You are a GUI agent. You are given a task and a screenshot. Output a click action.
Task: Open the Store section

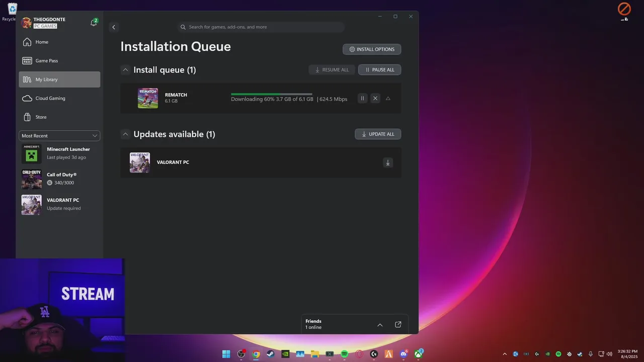pyautogui.click(x=59, y=117)
